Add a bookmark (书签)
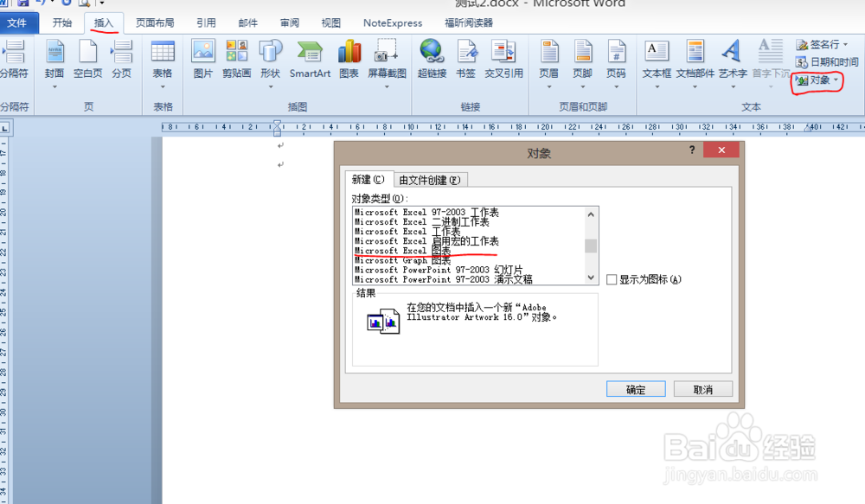 pyautogui.click(x=465, y=60)
